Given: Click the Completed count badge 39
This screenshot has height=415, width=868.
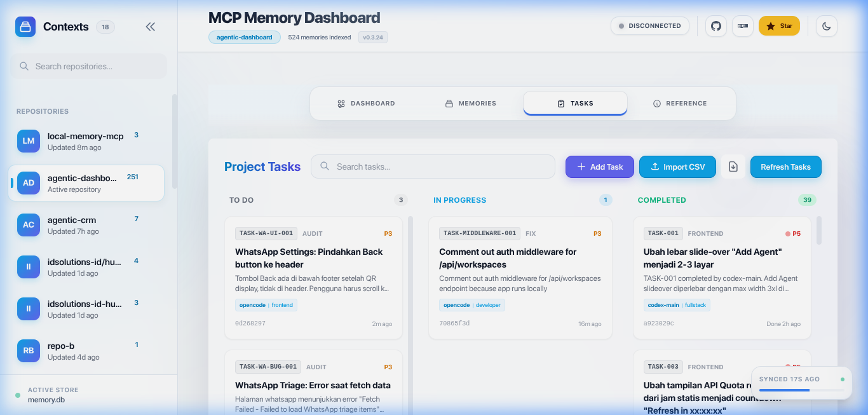Looking at the screenshot, I should [x=807, y=200].
